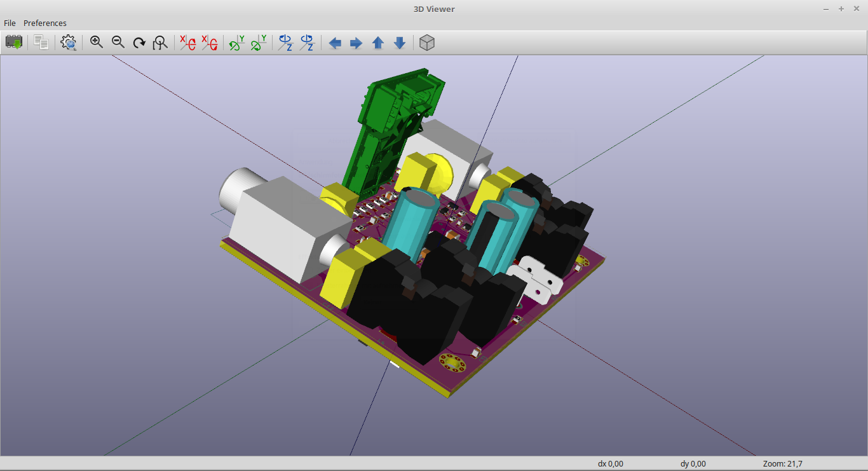Zoom in using the magnifier plus icon

[97, 43]
